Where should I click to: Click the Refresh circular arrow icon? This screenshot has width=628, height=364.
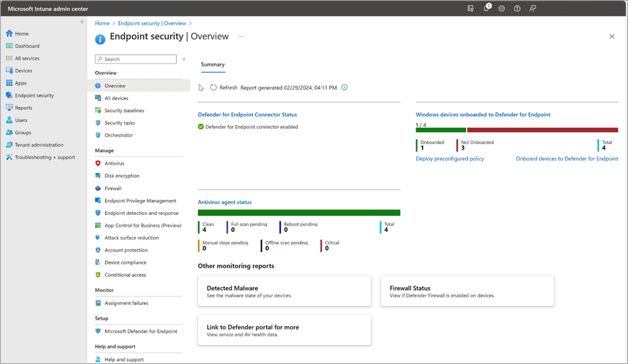[x=214, y=87]
